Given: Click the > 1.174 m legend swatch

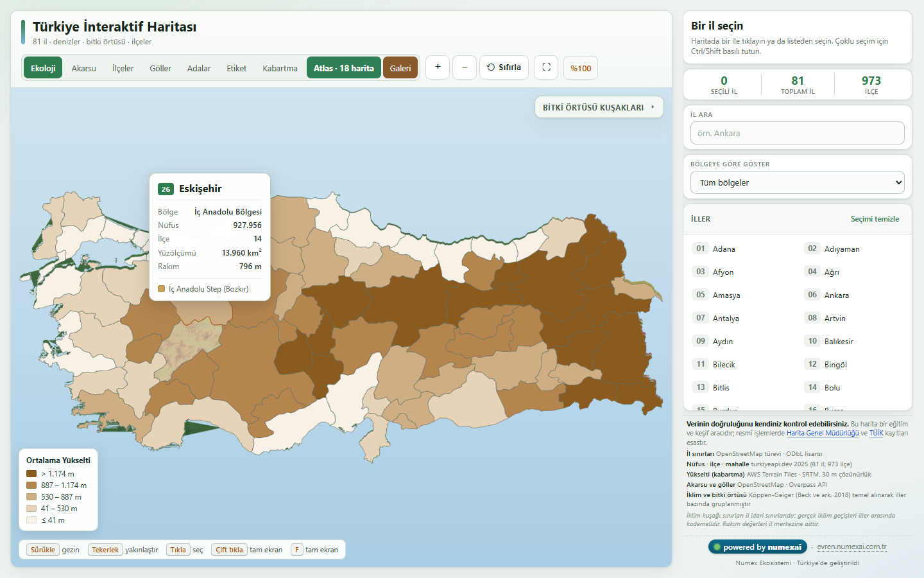Looking at the screenshot, I should click(31, 474).
